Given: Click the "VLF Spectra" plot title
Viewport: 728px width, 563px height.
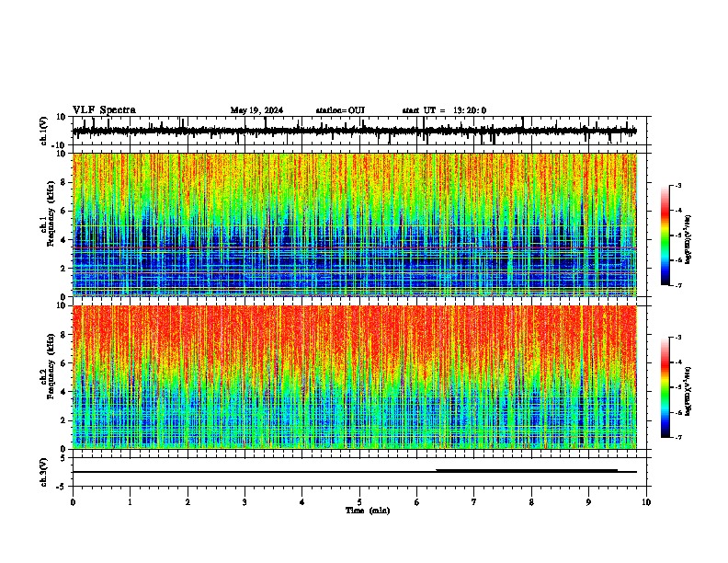Looking at the screenshot, I should pyautogui.click(x=105, y=110).
